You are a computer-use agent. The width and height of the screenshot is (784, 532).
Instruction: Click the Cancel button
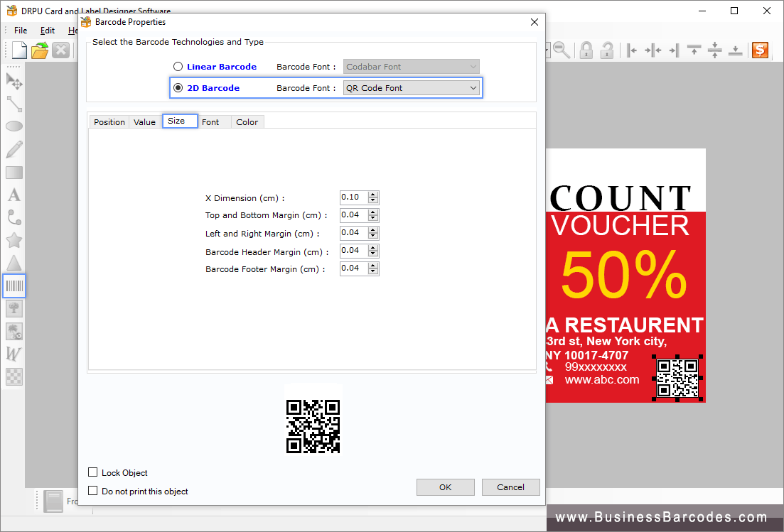(510, 487)
